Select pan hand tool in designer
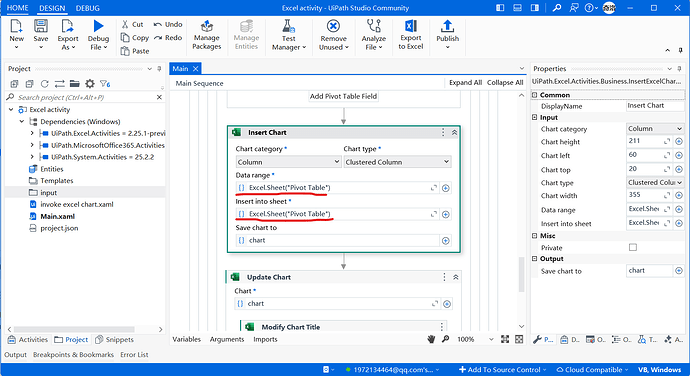The image size is (690, 376). (431, 339)
